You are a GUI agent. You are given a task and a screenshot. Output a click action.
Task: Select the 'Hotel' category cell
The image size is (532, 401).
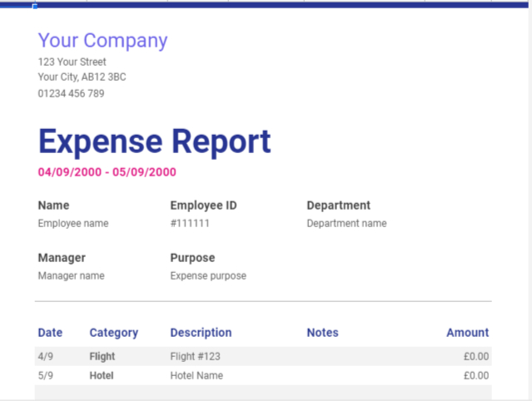point(102,375)
